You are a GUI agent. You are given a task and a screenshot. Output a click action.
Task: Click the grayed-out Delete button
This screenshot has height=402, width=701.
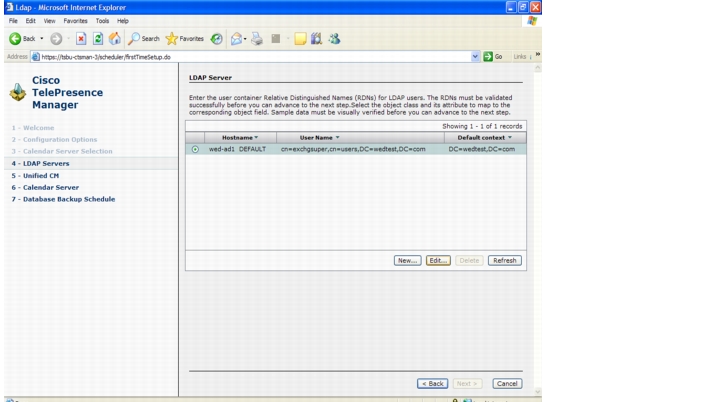click(x=469, y=261)
